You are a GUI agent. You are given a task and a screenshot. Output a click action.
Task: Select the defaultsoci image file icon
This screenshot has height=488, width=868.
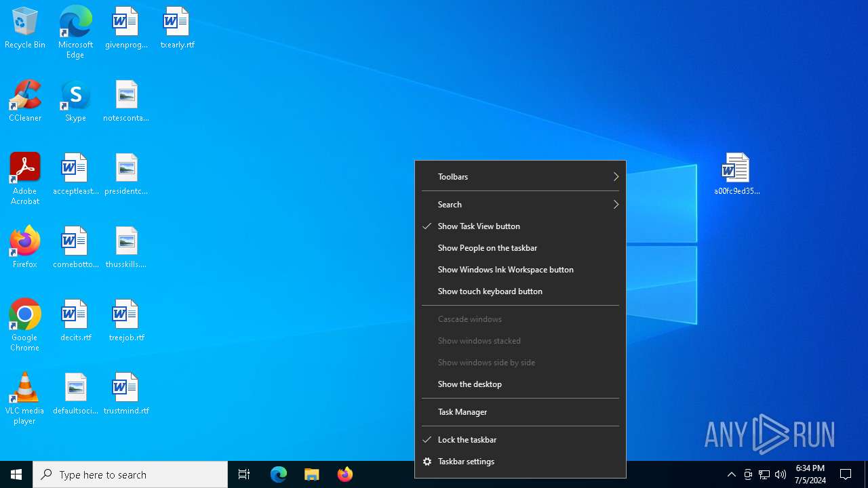point(75,394)
